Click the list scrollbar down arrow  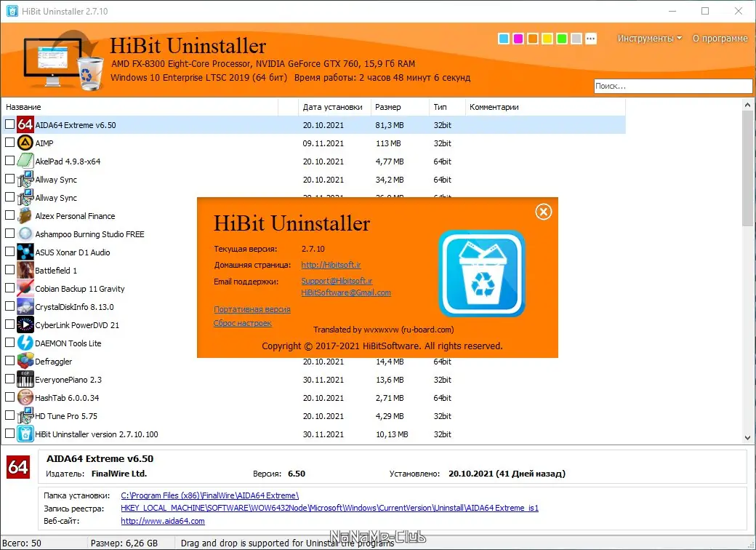click(x=747, y=437)
